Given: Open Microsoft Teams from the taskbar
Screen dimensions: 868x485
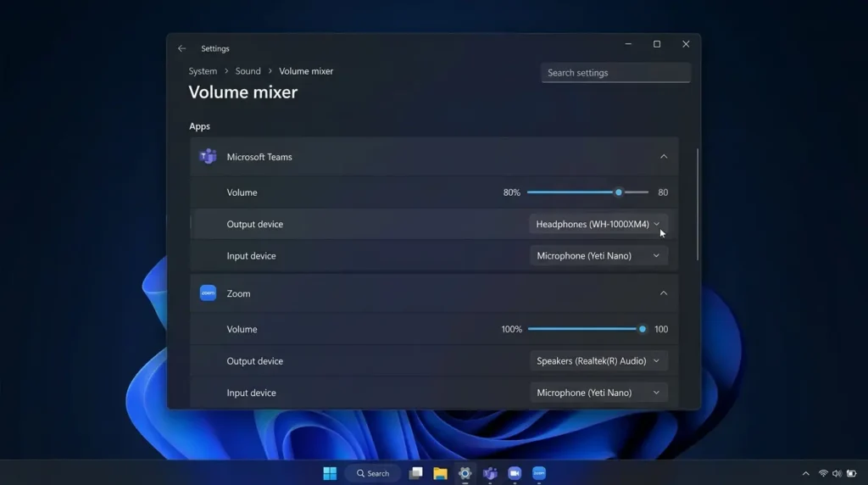Looking at the screenshot, I should (x=490, y=473).
